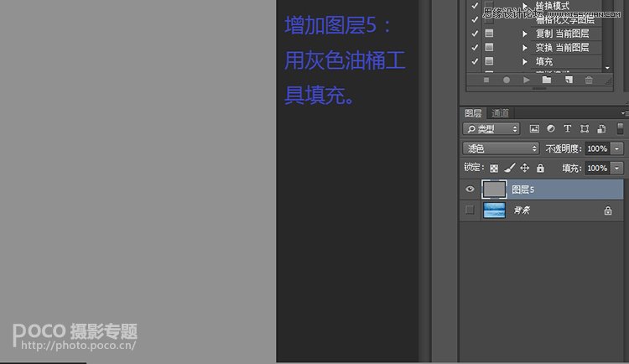Switch to the 图层 tab
This screenshot has width=629, height=364.
tap(473, 113)
